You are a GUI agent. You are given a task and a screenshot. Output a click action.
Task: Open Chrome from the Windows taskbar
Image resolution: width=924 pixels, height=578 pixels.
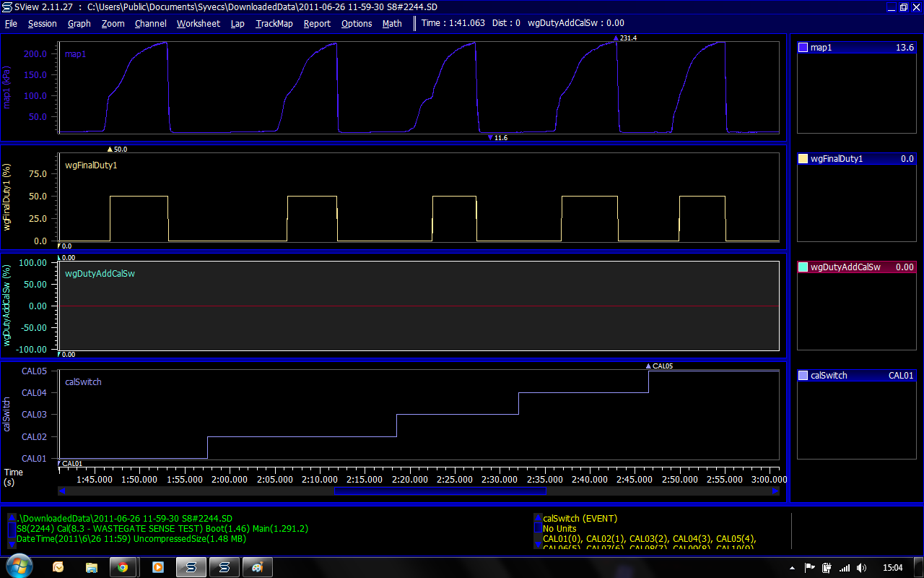coord(123,567)
